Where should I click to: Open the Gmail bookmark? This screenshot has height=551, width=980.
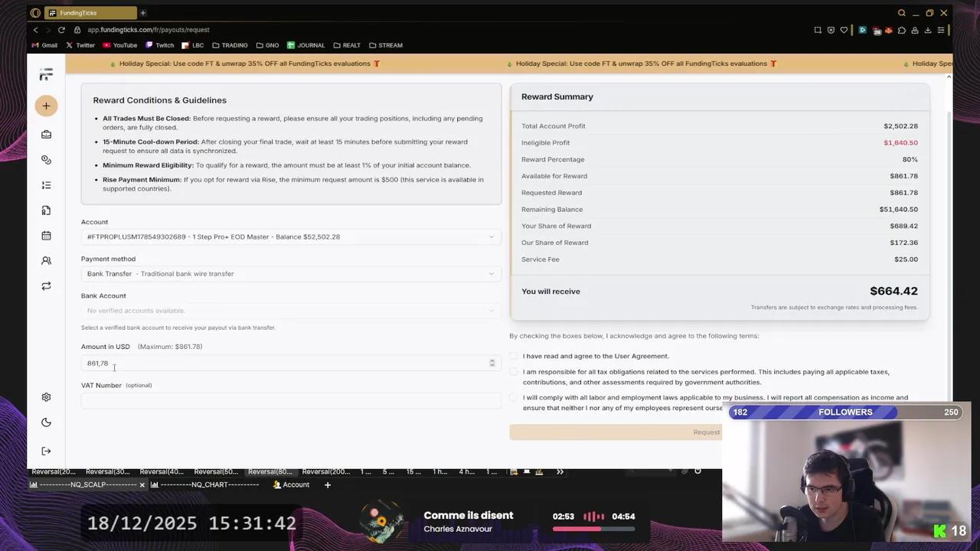[x=44, y=45]
